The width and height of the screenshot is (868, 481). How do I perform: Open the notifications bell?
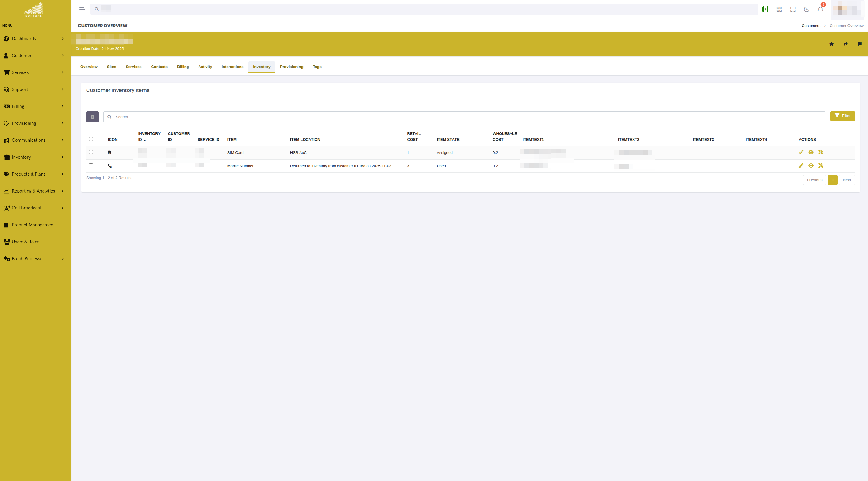(820, 9)
